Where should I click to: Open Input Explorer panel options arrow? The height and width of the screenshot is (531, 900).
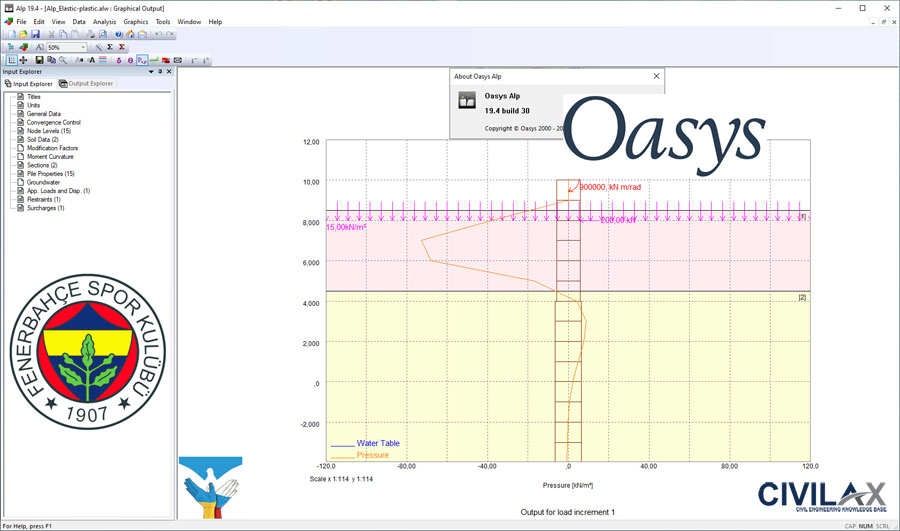pyautogui.click(x=151, y=72)
